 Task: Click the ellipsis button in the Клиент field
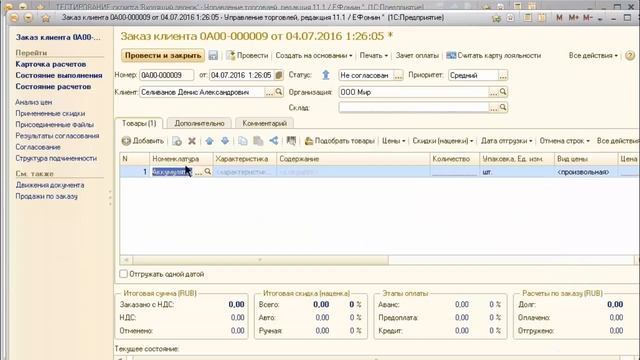click(x=269, y=92)
